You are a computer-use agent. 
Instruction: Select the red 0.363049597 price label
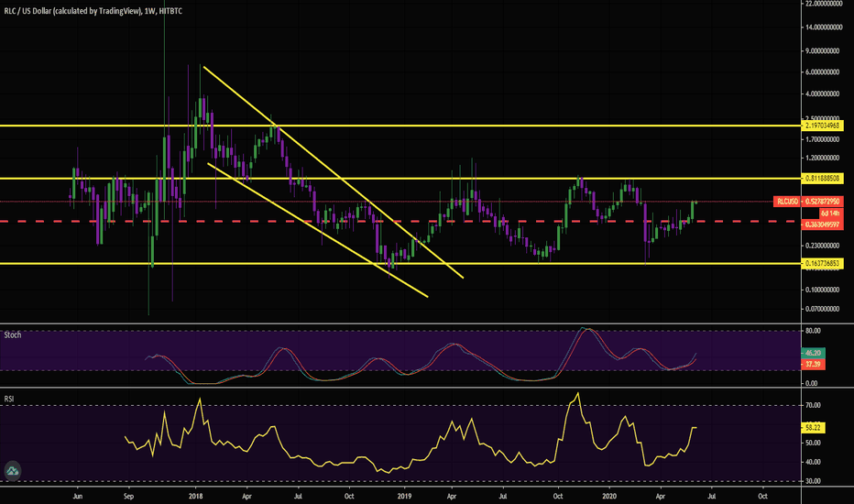tap(823, 225)
